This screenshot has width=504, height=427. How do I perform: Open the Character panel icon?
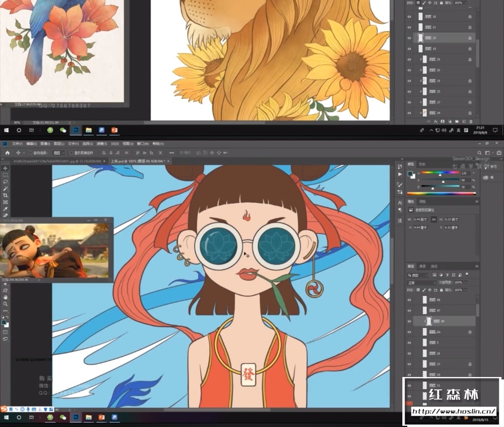coord(400,203)
